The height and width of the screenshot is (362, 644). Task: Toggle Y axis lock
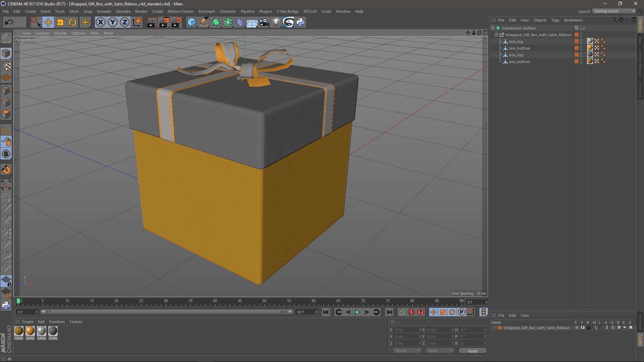[x=113, y=22]
